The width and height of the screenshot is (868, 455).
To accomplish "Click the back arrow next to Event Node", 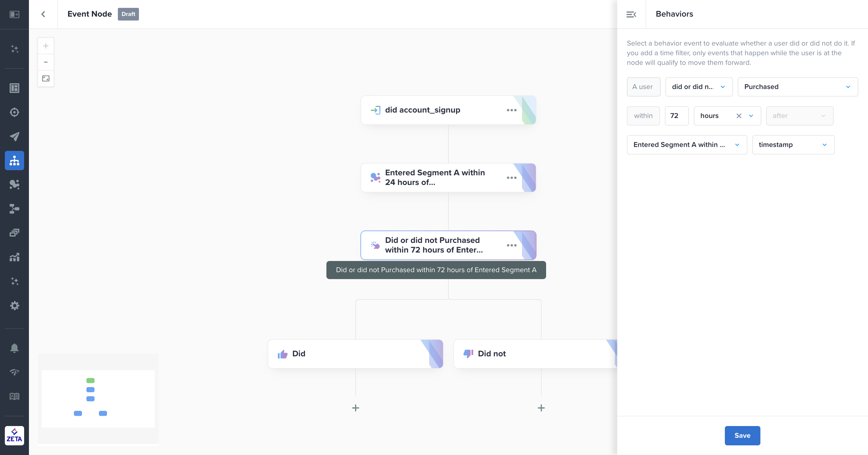I will (43, 14).
